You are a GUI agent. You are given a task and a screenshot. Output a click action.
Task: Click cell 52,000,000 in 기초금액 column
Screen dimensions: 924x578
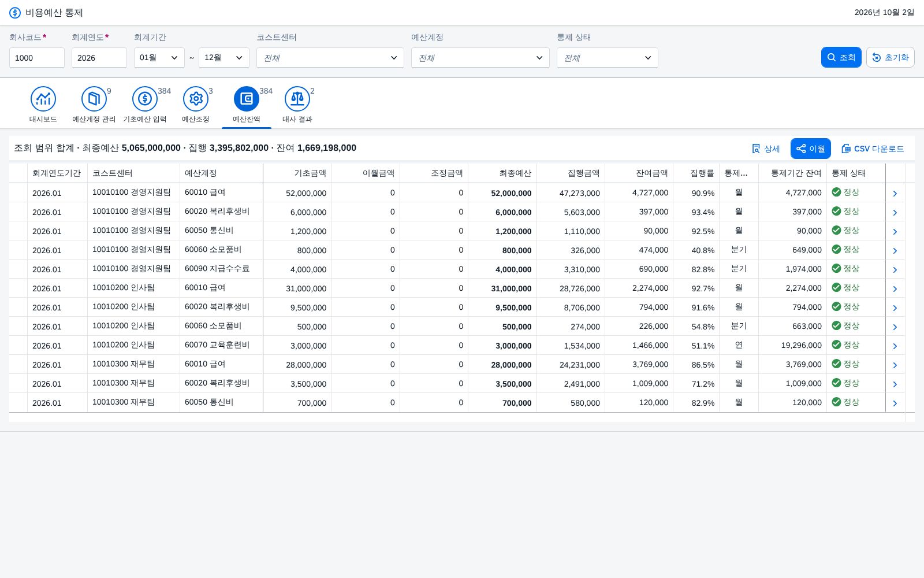[x=297, y=193]
